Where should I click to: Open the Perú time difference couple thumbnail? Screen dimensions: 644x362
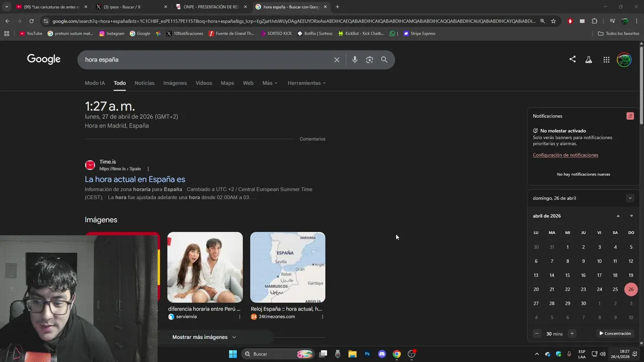(x=205, y=267)
